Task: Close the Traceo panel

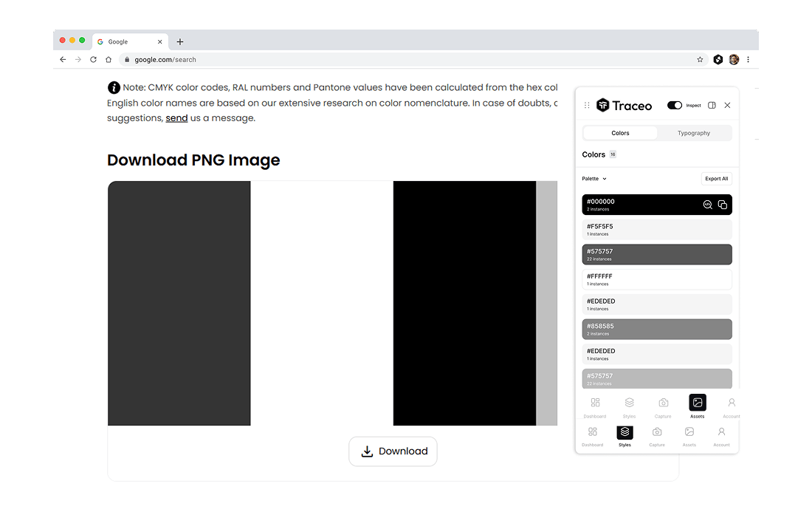Action: point(727,106)
